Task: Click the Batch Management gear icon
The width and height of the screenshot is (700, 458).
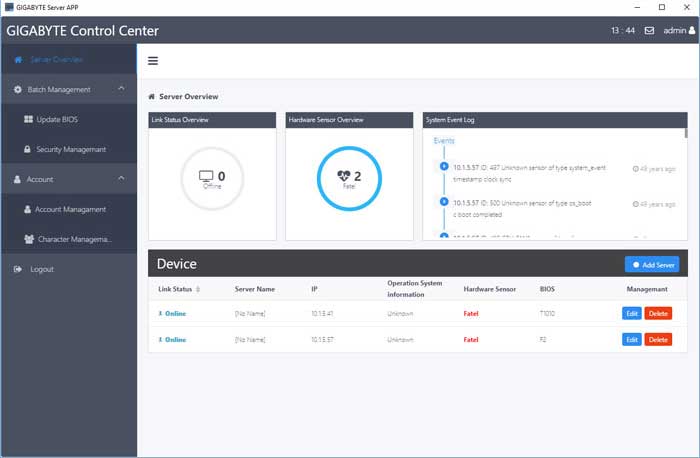Action: tap(17, 89)
